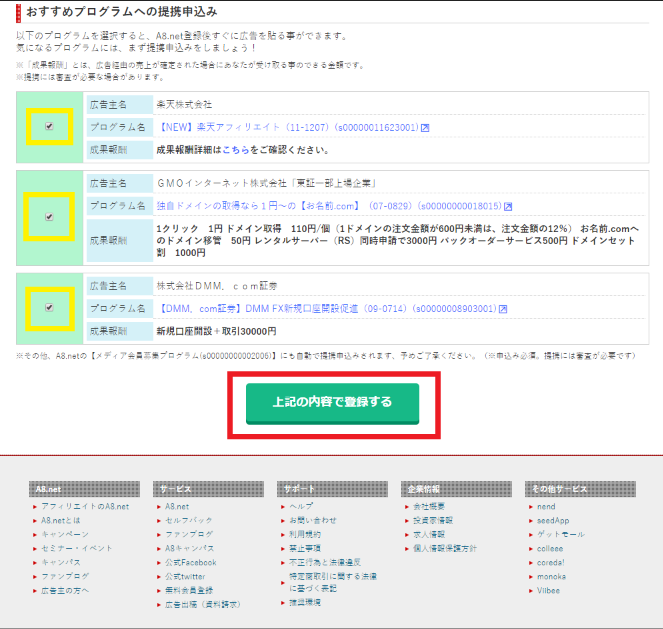Click footer column header 企業情報
The height and width of the screenshot is (629, 663).
(456, 489)
